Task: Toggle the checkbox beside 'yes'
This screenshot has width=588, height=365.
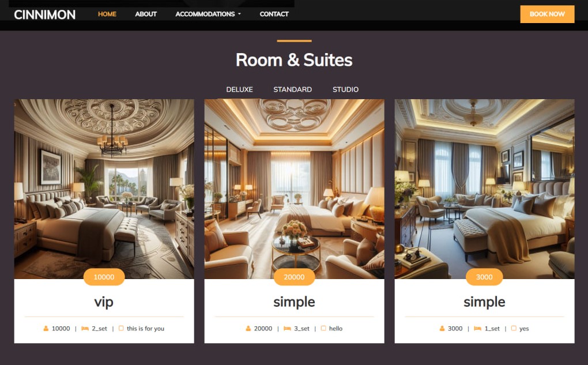Action: coord(514,328)
